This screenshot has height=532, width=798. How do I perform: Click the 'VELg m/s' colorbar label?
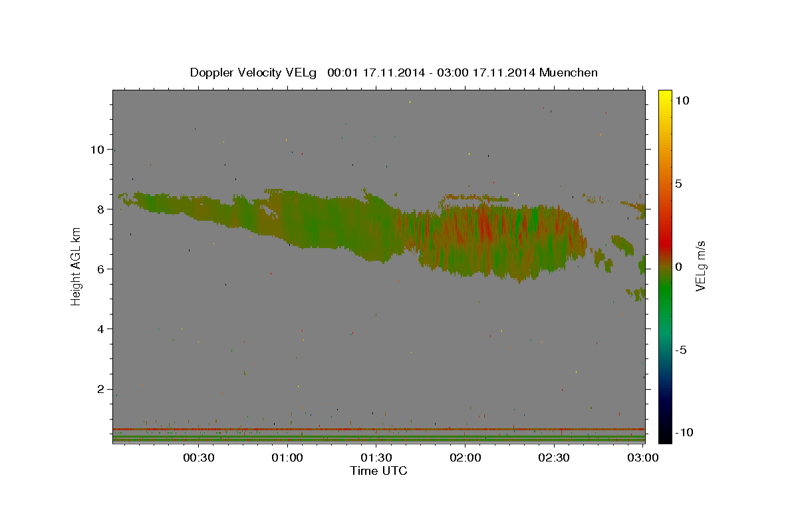(700, 266)
